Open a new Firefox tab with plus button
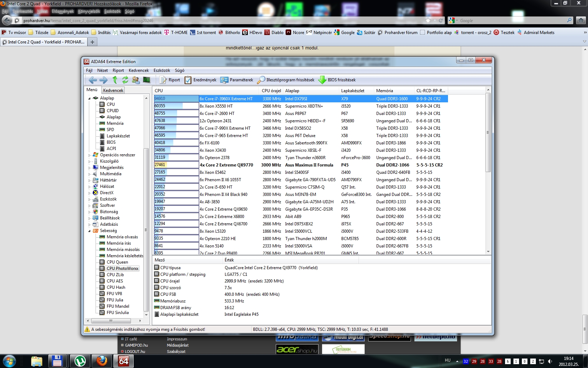 click(x=92, y=42)
